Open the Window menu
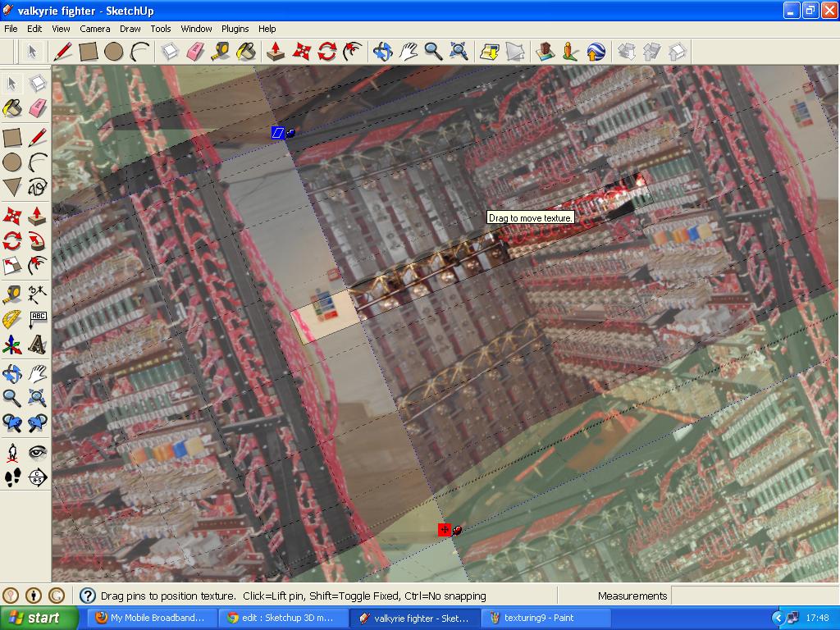The image size is (840, 630). (x=196, y=29)
